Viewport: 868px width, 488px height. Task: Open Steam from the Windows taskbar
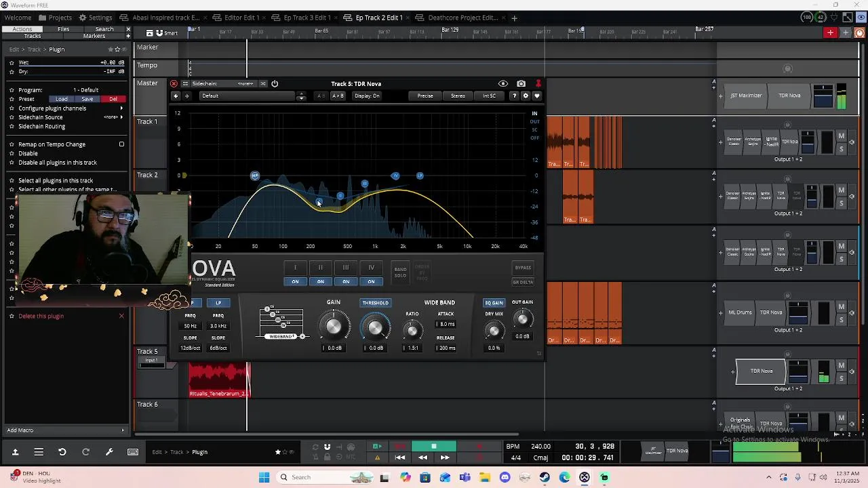(x=545, y=477)
